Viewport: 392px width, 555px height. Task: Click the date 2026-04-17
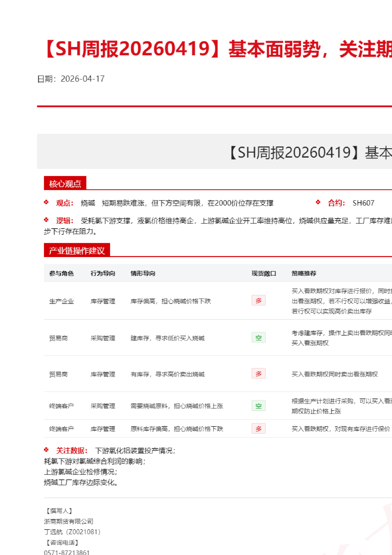click(x=82, y=79)
